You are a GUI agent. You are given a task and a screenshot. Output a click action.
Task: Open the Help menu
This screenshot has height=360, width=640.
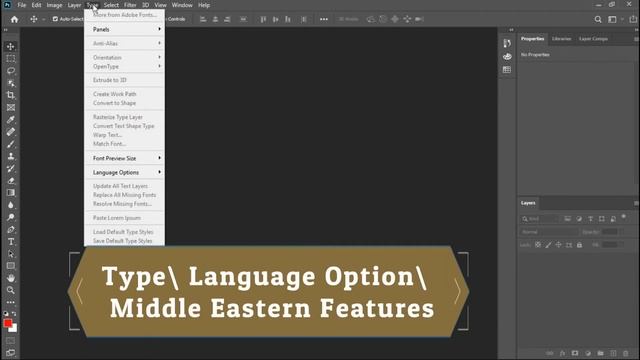coord(204,5)
